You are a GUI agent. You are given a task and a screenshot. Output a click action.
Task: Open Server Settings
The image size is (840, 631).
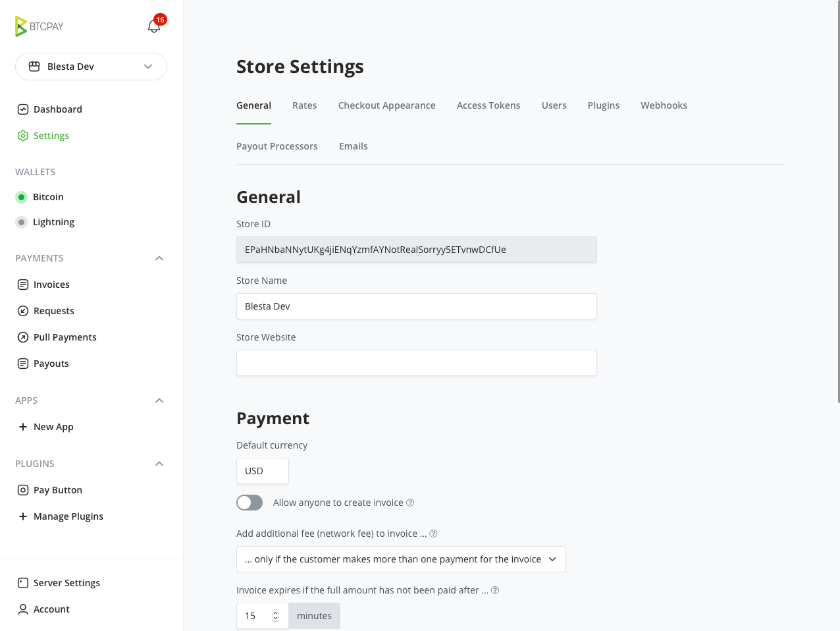pyautogui.click(x=66, y=583)
